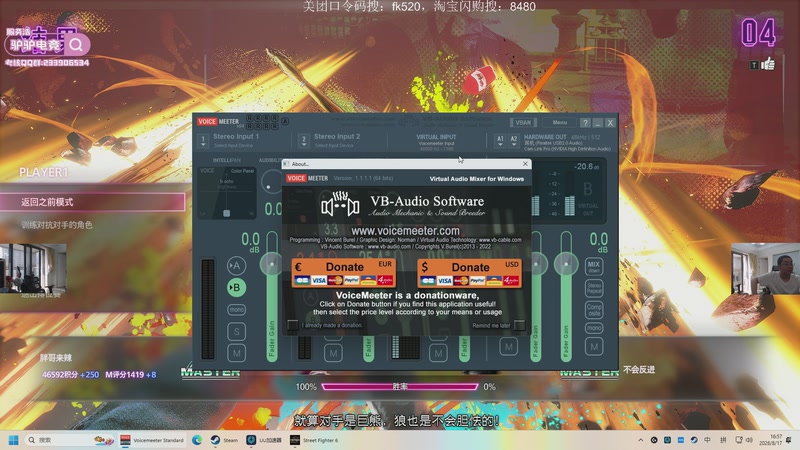Image resolution: width=800 pixels, height=450 pixels.
Task: Click Stereo Input 2 label
Action: tap(337, 136)
